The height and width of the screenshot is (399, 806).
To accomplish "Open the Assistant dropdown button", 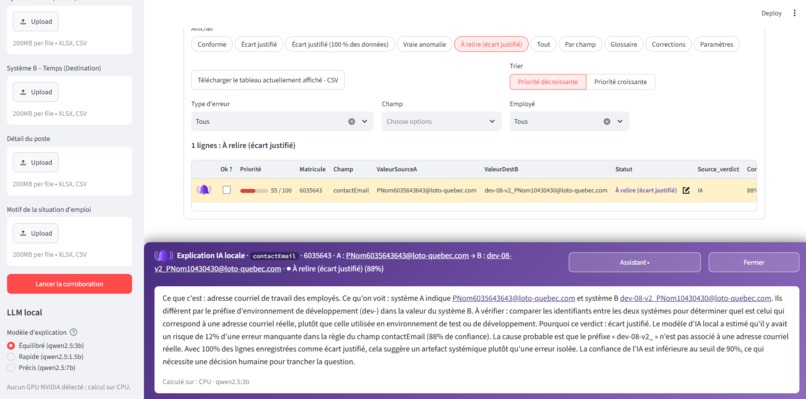I will pos(634,262).
